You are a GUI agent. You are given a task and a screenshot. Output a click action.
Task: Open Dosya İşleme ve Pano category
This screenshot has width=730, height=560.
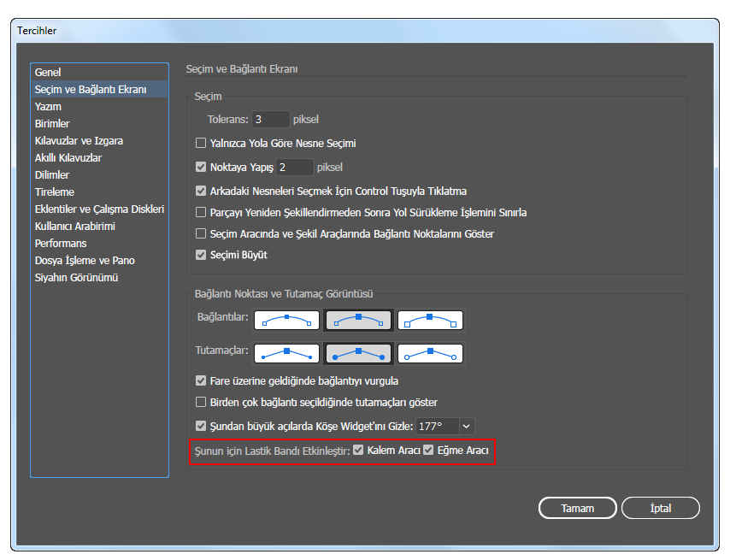tap(99, 260)
